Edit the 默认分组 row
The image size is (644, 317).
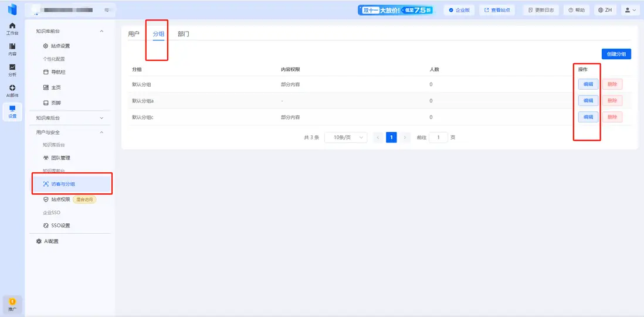click(x=588, y=84)
